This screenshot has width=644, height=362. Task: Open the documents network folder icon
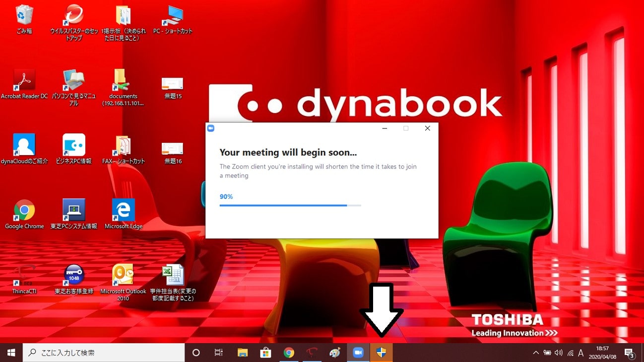tap(123, 87)
